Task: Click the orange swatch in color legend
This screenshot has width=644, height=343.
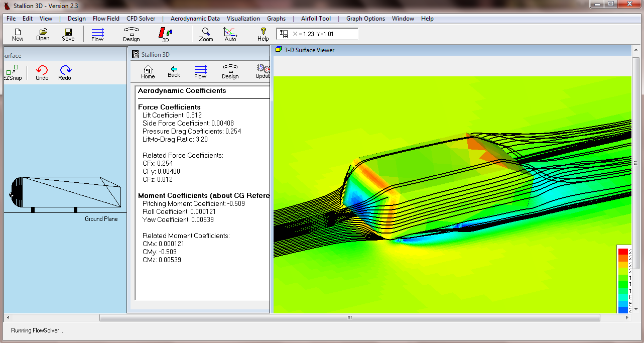Action: point(622,258)
